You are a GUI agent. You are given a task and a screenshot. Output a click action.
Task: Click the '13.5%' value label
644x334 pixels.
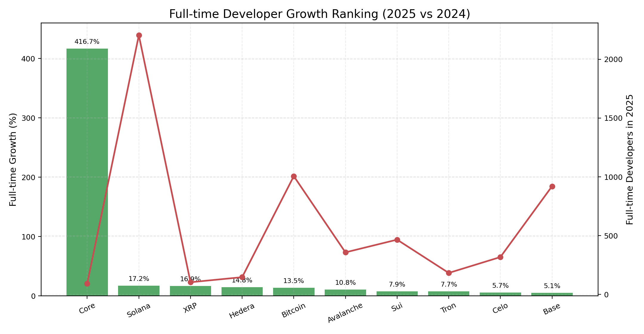click(294, 281)
